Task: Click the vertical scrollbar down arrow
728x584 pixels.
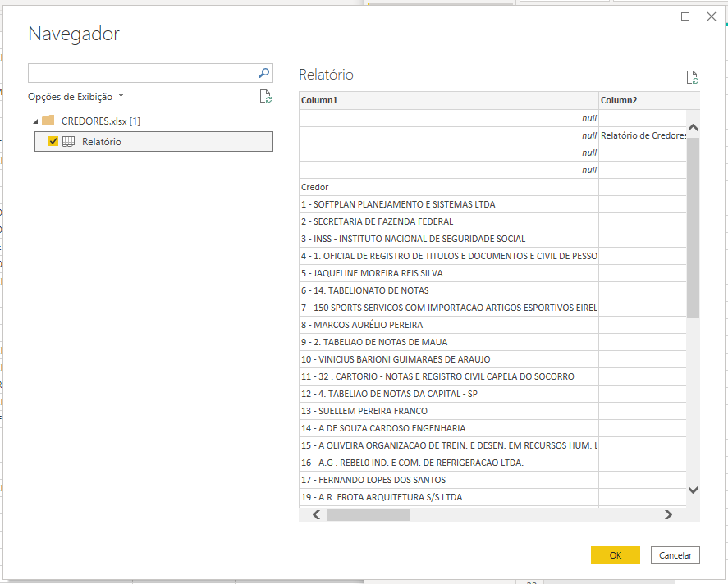Action: (694, 490)
